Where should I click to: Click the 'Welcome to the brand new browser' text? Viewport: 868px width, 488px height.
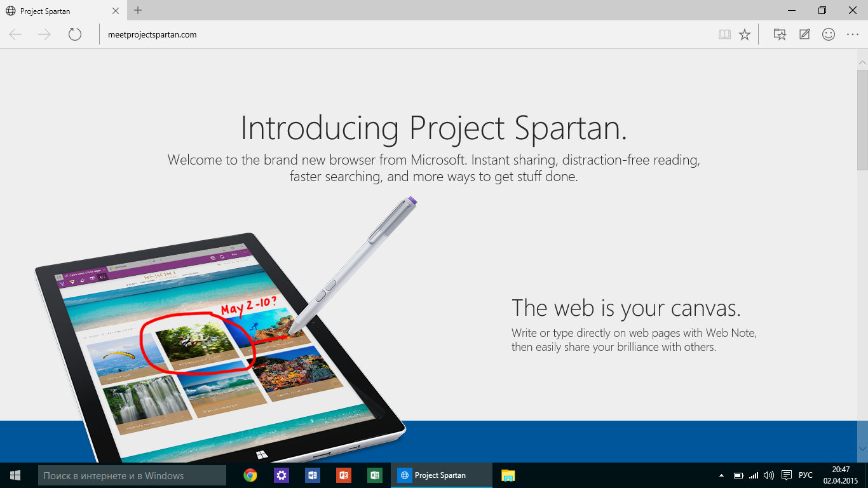pos(434,168)
